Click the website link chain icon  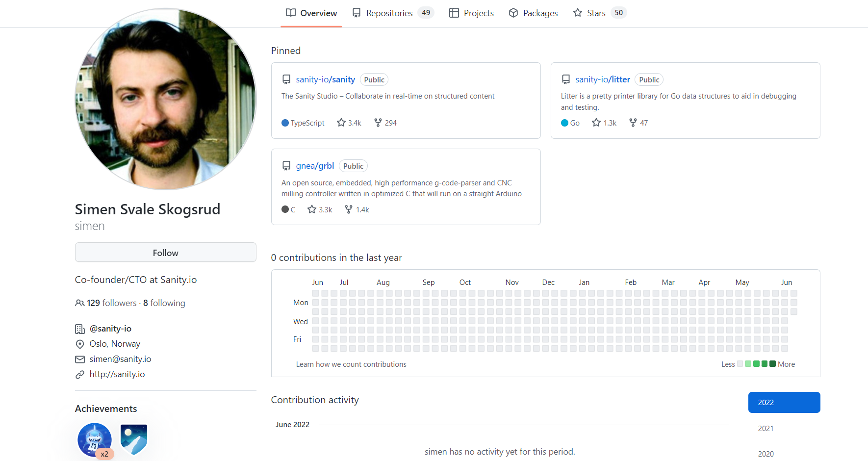80,375
